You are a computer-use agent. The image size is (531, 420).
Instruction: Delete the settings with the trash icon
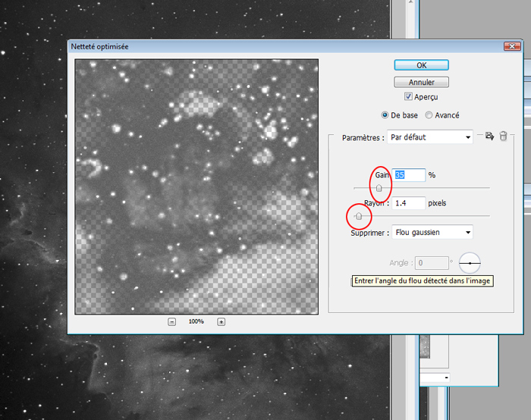pos(503,136)
